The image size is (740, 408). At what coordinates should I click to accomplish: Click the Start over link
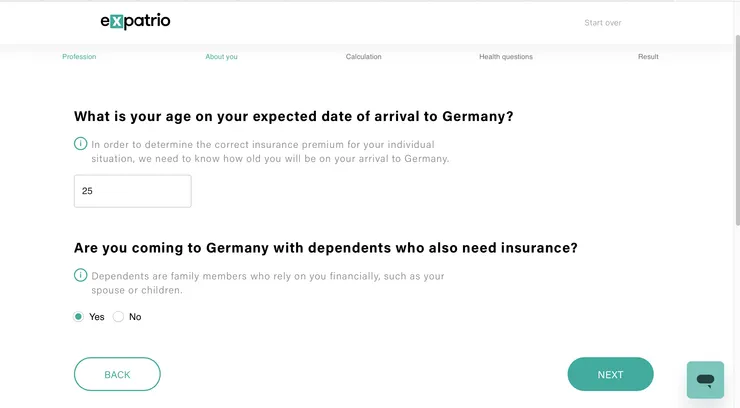coord(602,23)
